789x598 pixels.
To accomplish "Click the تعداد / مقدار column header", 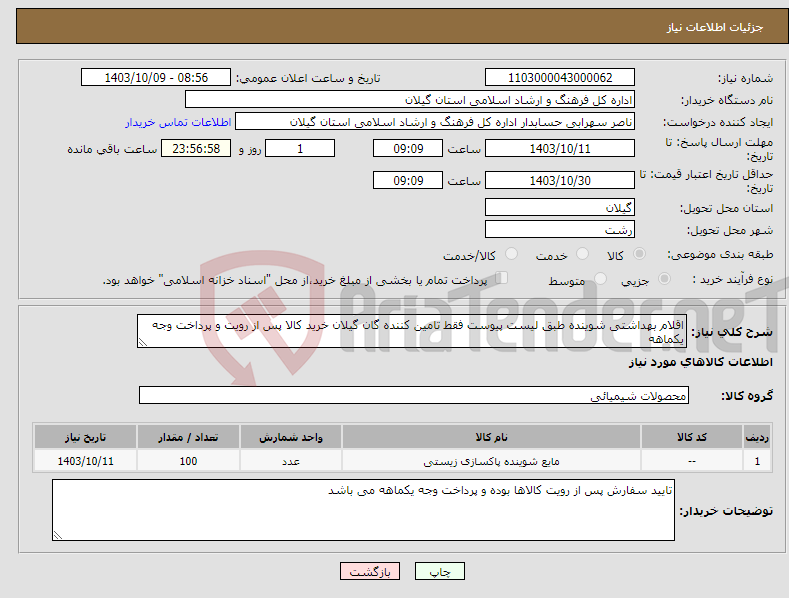I will pyautogui.click(x=188, y=437).
